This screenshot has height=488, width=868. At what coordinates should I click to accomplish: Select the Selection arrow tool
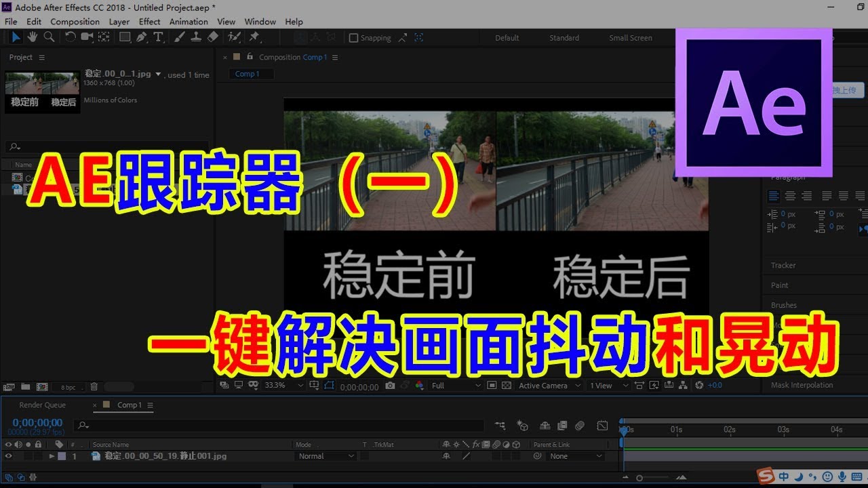tap(16, 37)
